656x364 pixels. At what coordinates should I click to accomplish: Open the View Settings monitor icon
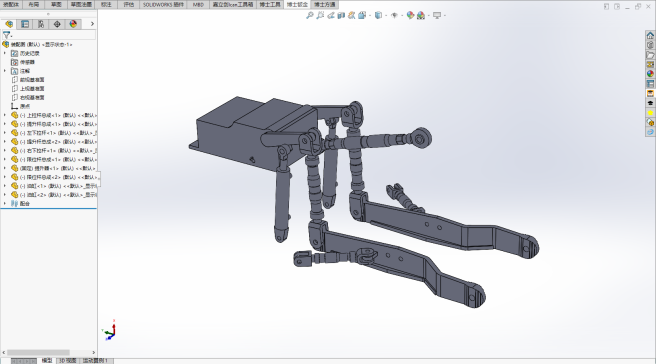tap(437, 15)
